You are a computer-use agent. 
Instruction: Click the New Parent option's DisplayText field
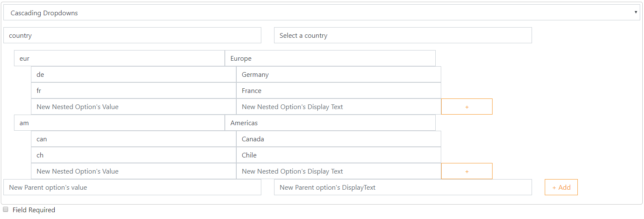tap(403, 187)
